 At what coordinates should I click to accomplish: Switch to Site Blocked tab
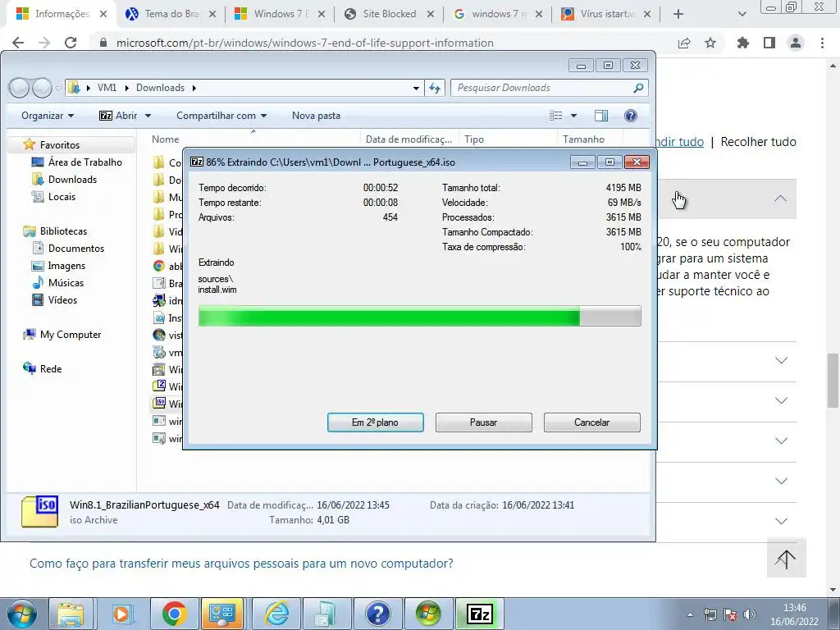click(x=388, y=14)
